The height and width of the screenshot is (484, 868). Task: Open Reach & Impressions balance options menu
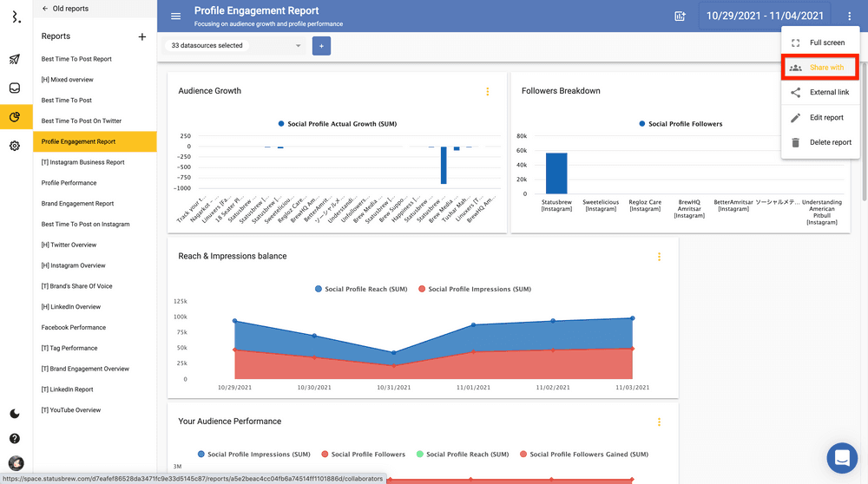(659, 257)
